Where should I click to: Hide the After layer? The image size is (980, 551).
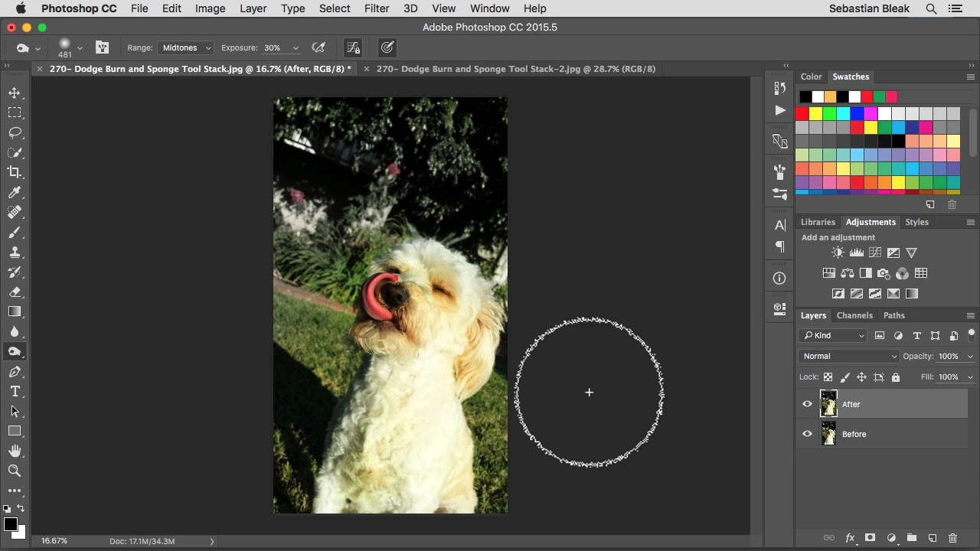[x=807, y=404]
